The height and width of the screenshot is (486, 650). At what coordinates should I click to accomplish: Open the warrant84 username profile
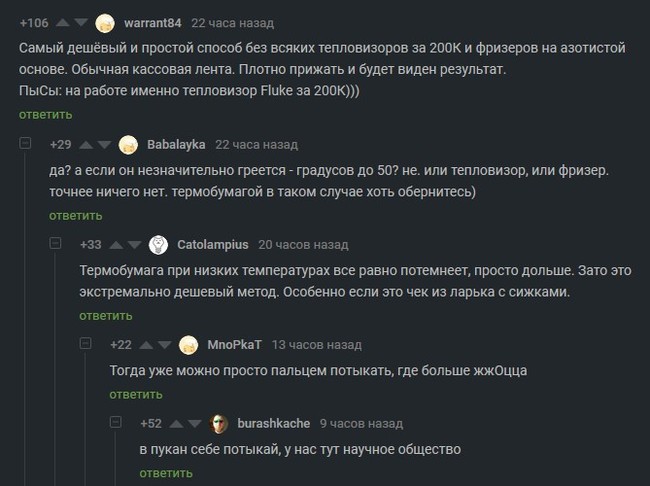tap(153, 23)
